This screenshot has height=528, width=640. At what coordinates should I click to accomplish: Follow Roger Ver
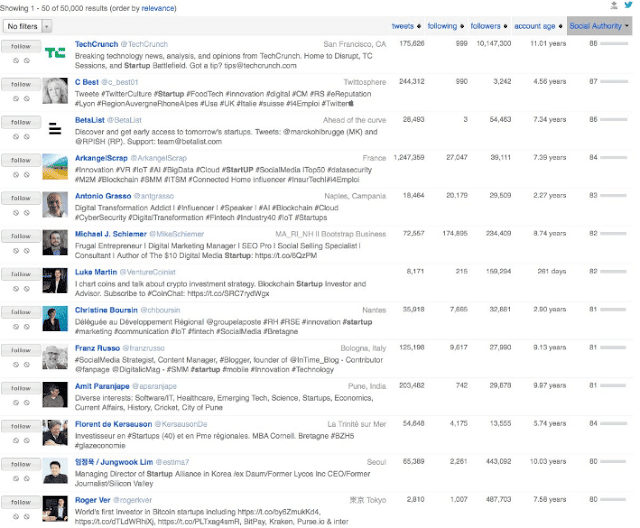pyautogui.click(x=21, y=502)
